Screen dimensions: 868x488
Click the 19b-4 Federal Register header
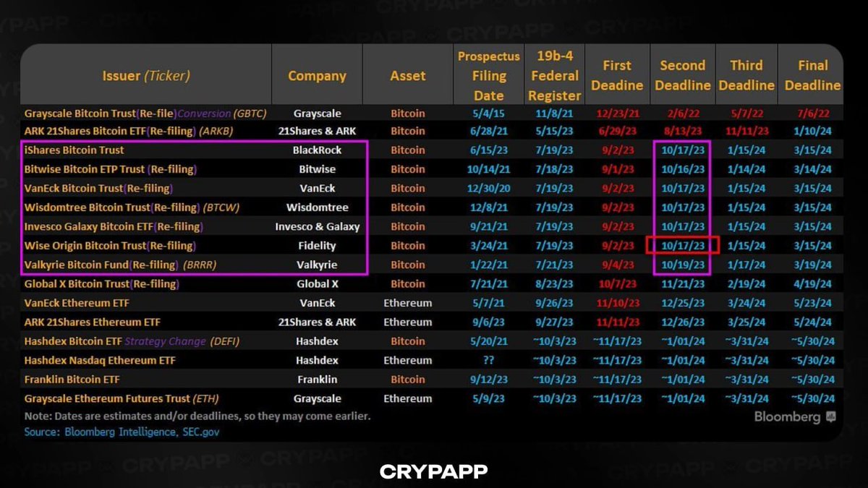coord(554,76)
